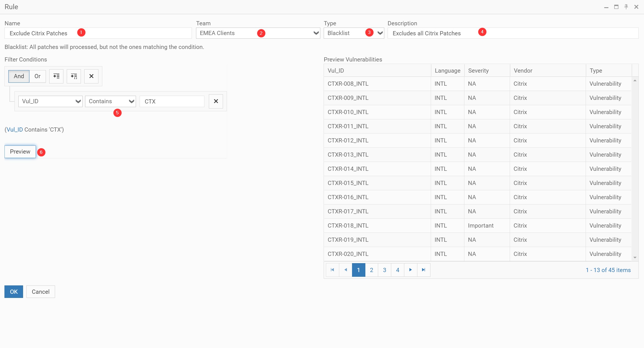Confirm rule with OK button
Screen dimensions: 644x348
[14, 292]
